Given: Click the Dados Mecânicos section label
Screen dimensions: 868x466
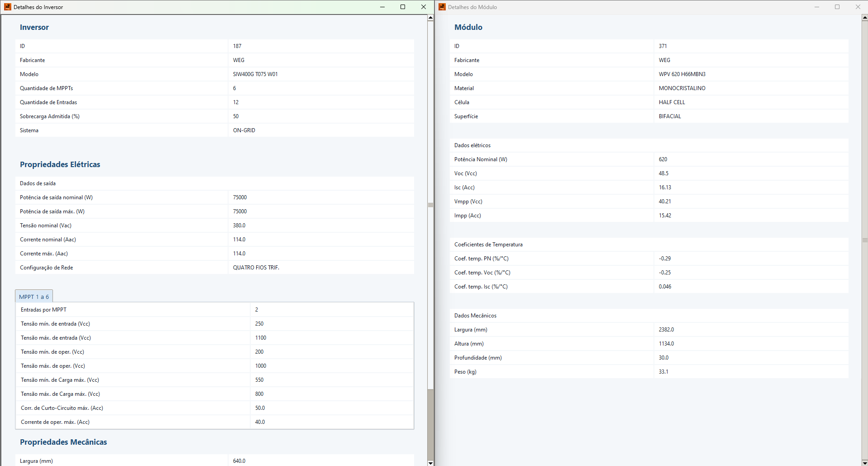Looking at the screenshot, I should click(x=475, y=315).
